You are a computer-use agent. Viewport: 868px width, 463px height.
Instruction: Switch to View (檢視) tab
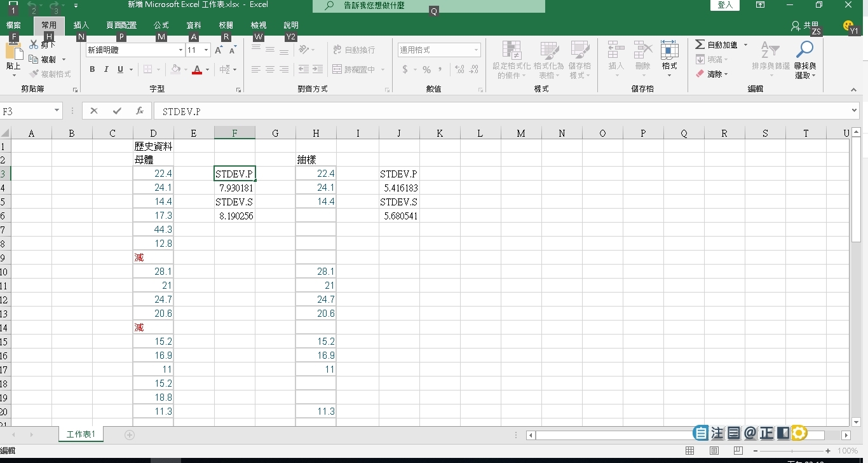click(x=259, y=25)
